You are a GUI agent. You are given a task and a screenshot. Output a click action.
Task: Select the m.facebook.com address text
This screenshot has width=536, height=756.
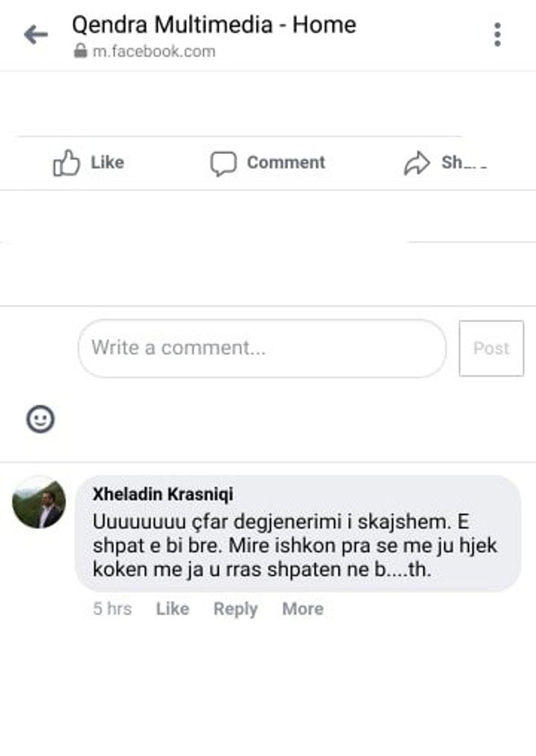pos(154,51)
